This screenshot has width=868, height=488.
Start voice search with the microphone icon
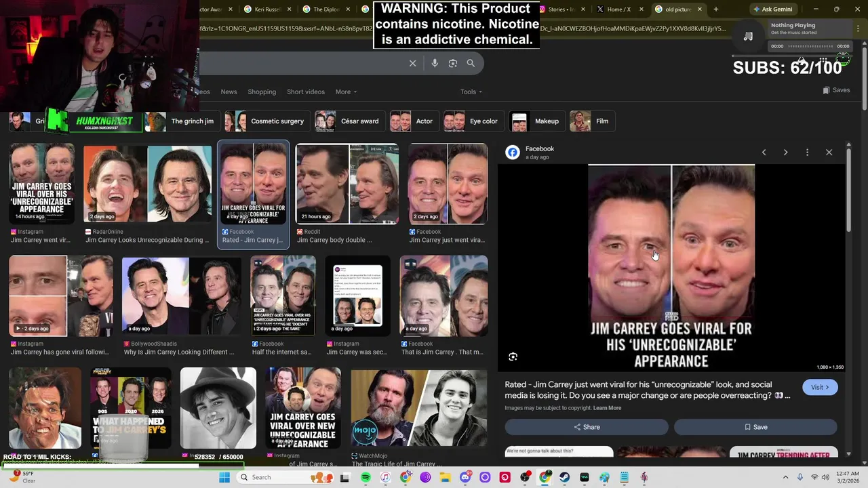(x=435, y=63)
